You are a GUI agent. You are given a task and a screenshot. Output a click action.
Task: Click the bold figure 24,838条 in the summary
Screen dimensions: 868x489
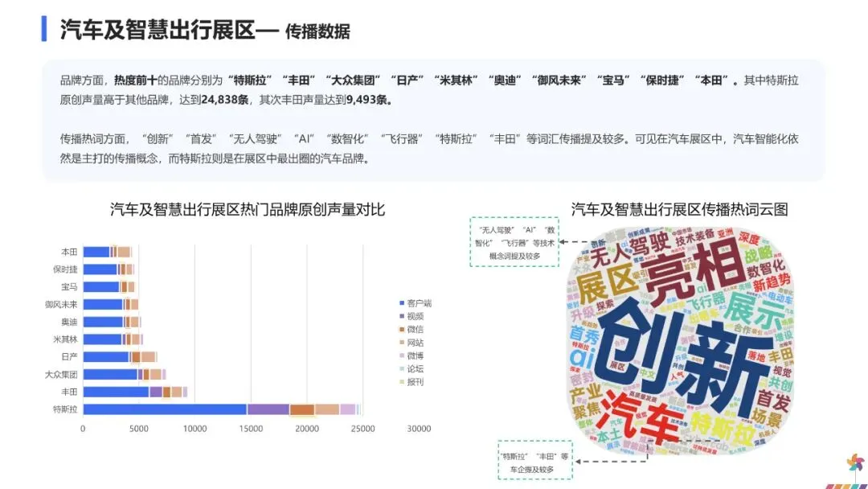coord(224,100)
